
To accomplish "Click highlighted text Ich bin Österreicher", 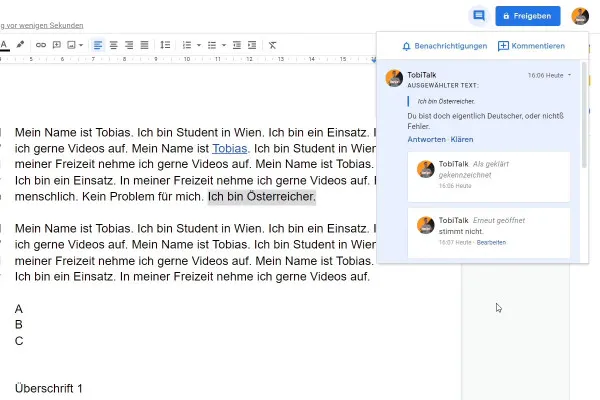I will point(262,196).
